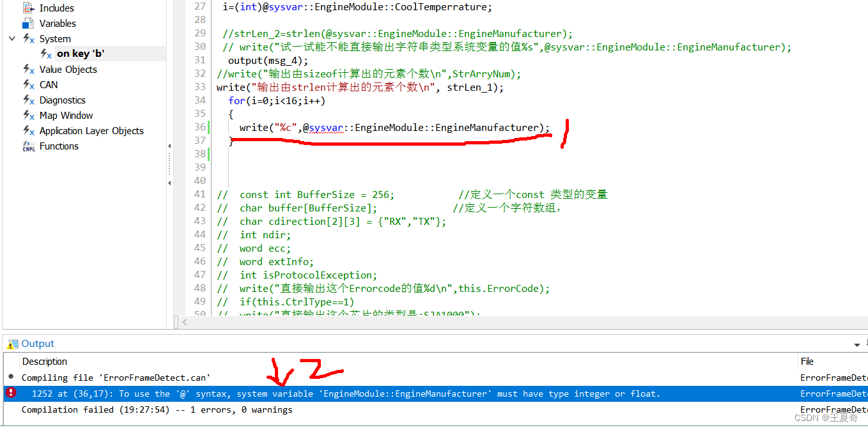The height and width of the screenshot is (428, 868).
Task: Click the commented StrArryNum write line 32
Action: pyautogui.click(x=369, y=74)
